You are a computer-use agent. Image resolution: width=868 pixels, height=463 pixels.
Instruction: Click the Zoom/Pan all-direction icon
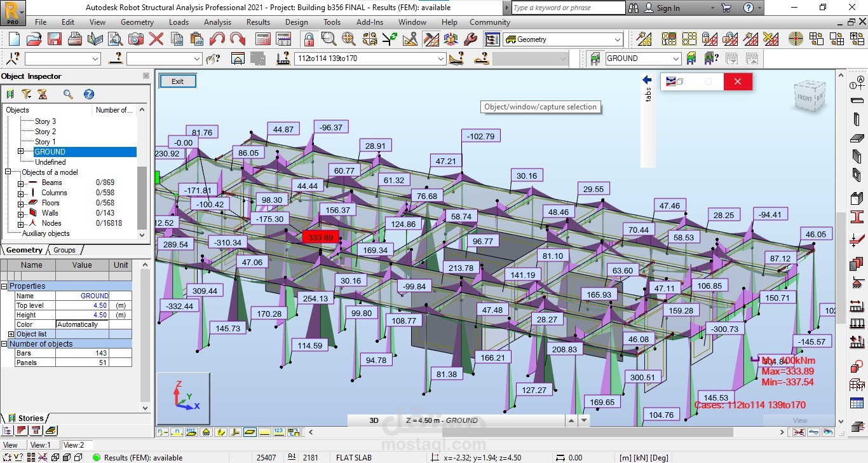(349, 39)
